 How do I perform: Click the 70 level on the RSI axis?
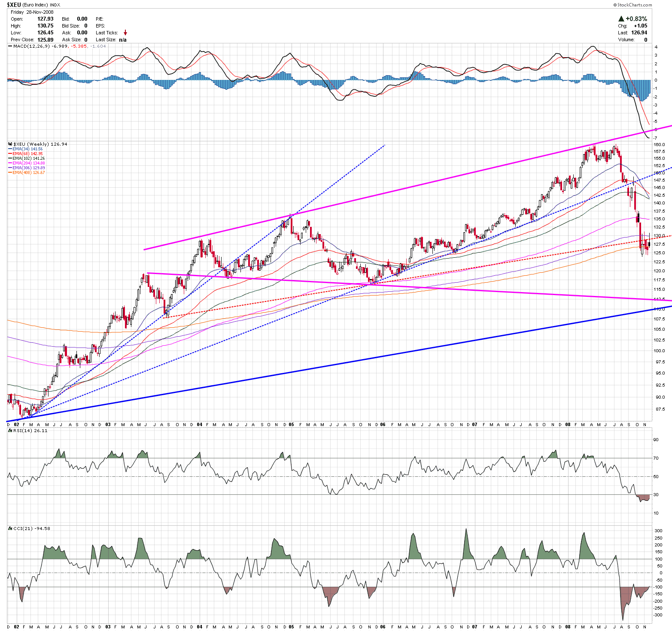click(656, 458)
